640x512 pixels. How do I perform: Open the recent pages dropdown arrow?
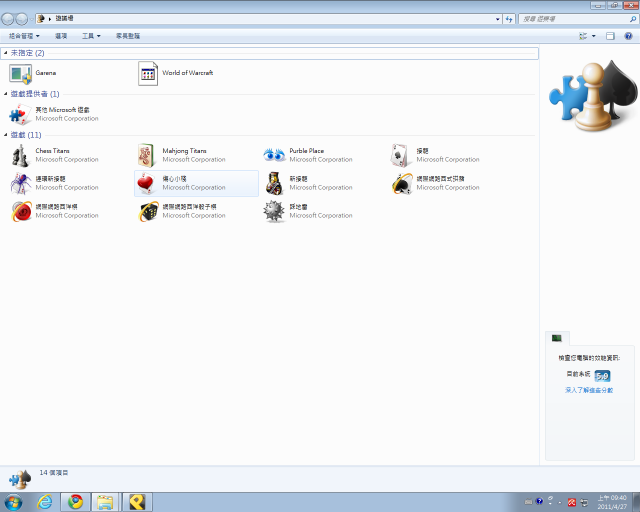pos(31,19)
